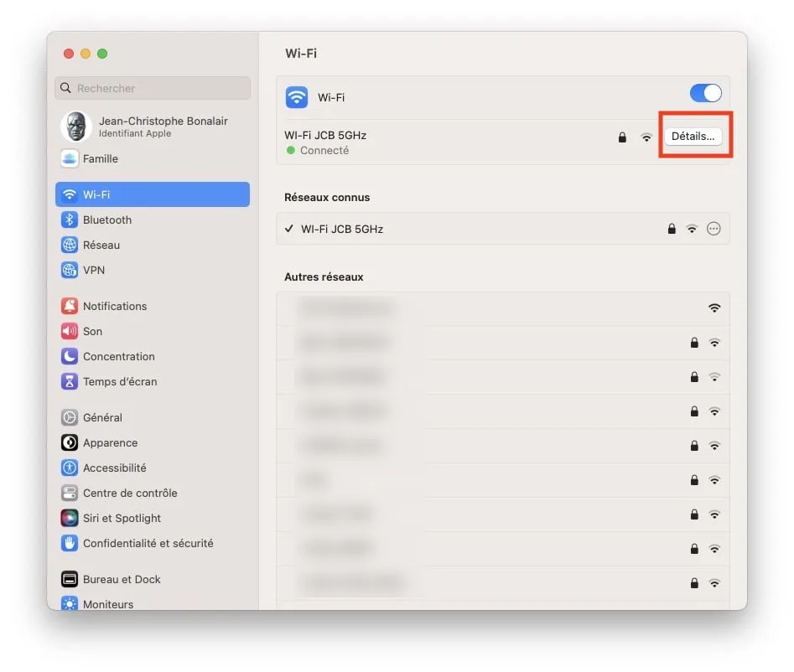Open Centre de contrôle settings

153,493
